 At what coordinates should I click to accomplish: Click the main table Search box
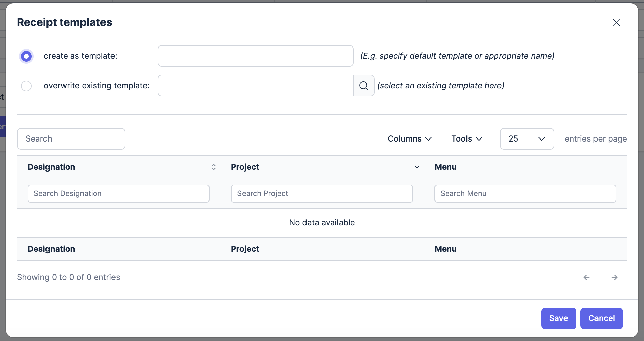[x=71, y=139]
